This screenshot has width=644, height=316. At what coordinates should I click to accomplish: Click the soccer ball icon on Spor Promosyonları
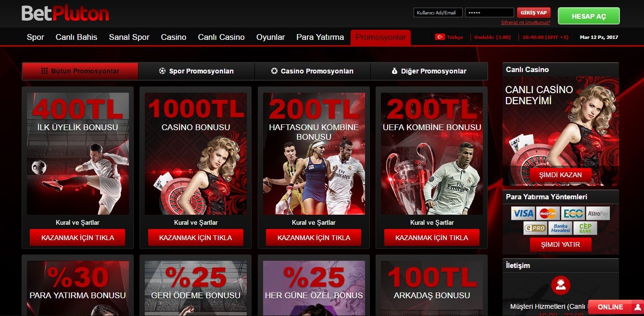point(162,71)
